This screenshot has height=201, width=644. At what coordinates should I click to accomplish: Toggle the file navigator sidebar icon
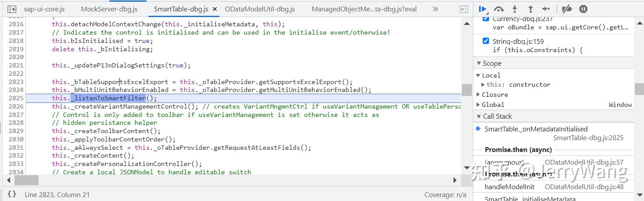coord(12,9)
